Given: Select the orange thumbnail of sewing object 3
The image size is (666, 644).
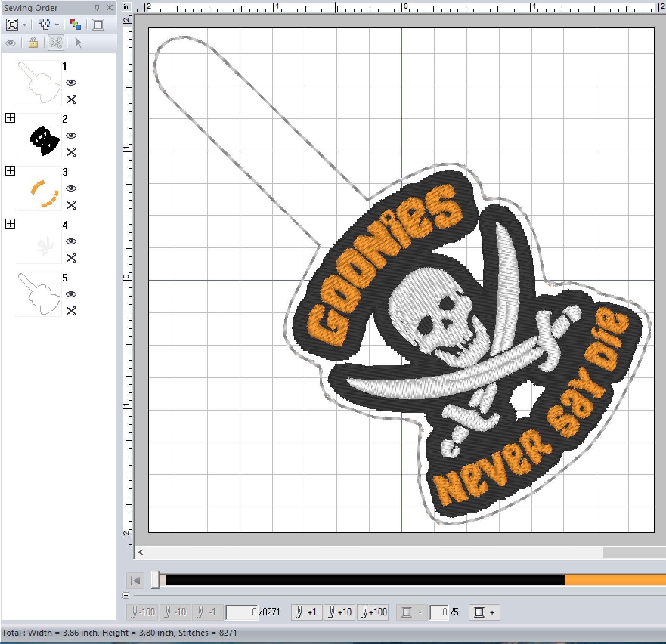Looking at the screenshot, I should [39, 188].
